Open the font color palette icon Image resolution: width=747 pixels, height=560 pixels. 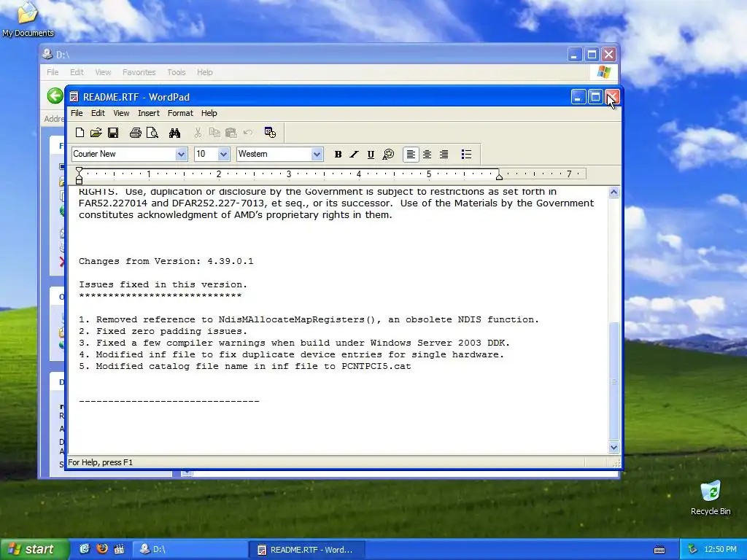388,155
